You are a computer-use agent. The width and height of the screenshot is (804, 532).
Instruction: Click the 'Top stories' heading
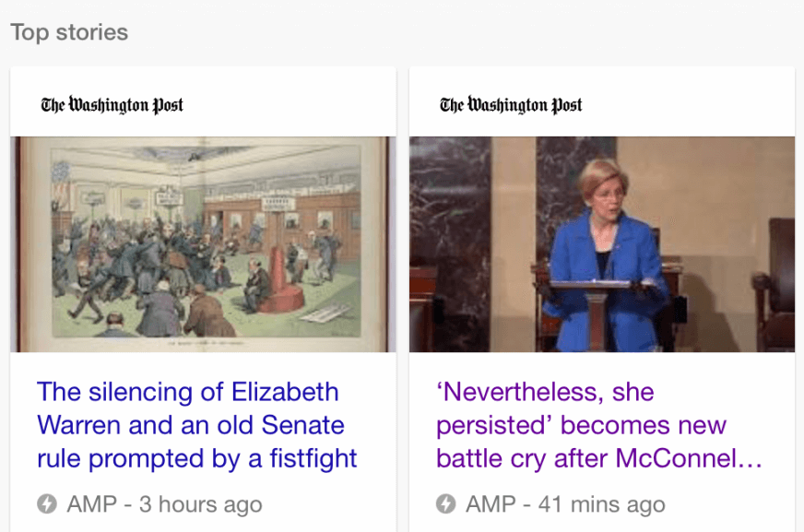point(69,31)
